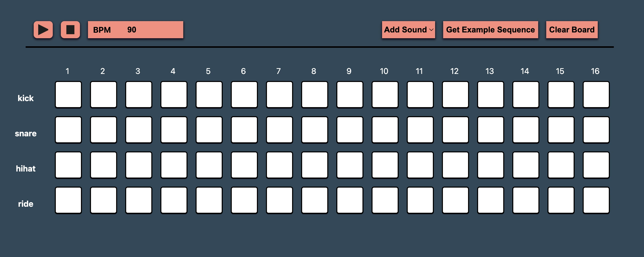The width and height of the screenshot is (644, 257).
Task: Toggle ride on step 1
Action: [68, 200]
